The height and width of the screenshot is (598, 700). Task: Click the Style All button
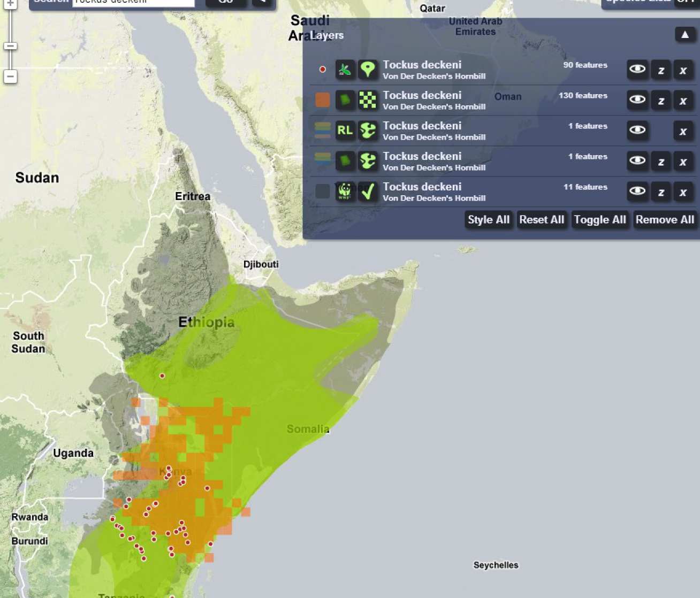point(488,220)
